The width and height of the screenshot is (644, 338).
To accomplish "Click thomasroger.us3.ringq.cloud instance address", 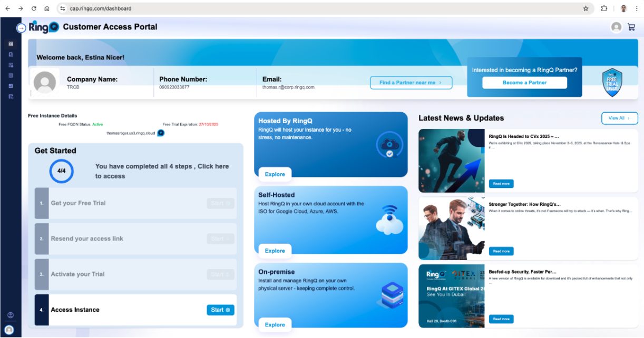I will 131,133.
